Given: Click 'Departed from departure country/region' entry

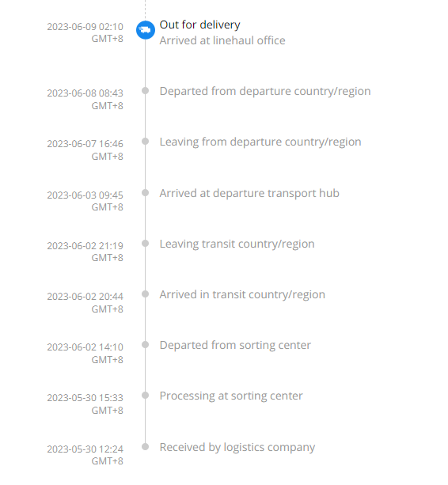Looking at the screenshot, I should coord(265,91).
